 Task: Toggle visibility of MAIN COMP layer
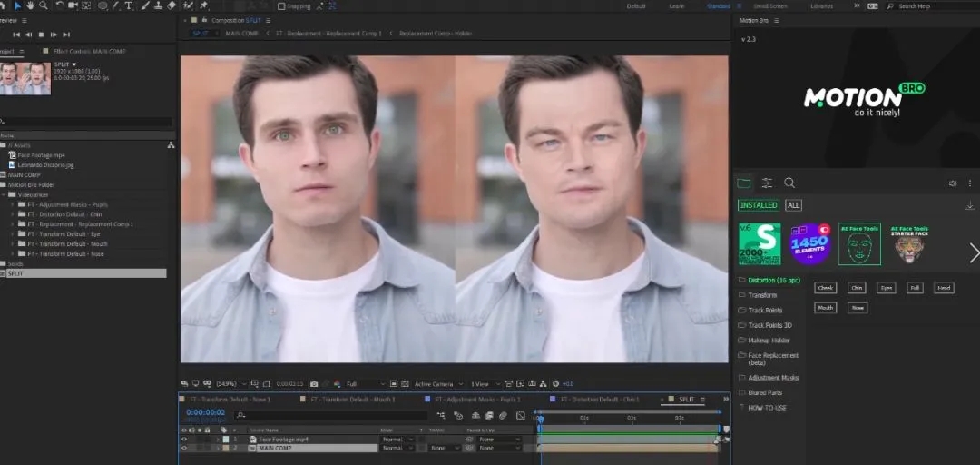[x=184, y=448]
